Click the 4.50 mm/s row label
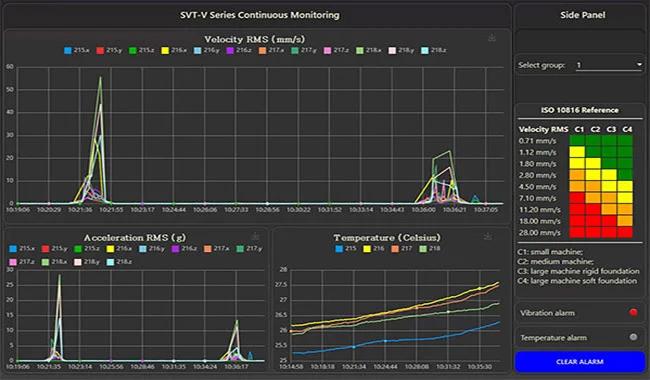Viewport: 650px width, 380px height. coord(537,187)
